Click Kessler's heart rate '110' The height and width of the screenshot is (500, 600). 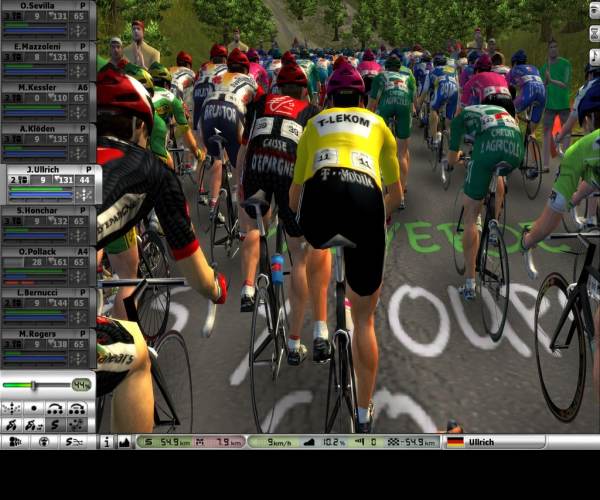point(60,98)
